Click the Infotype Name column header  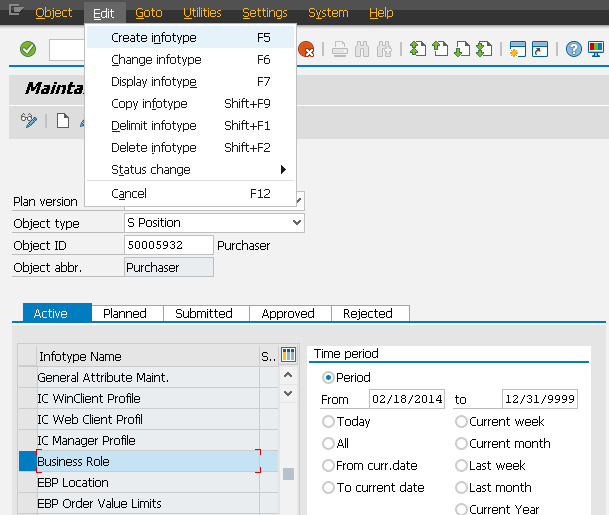click(x=148, y=356)
